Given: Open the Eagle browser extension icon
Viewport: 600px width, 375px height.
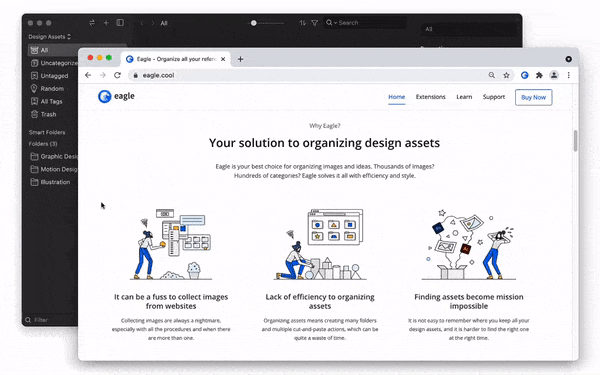Looking at the screenshot, I should pyautogui.click(x=525, y=75).
